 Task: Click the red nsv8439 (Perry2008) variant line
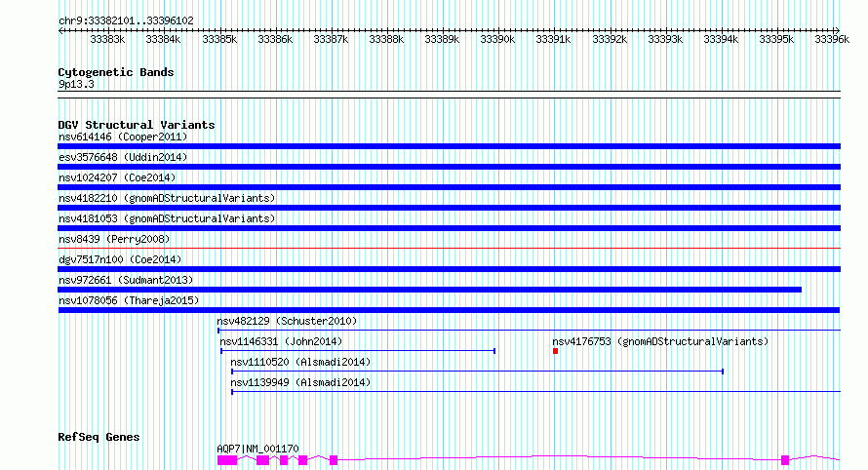449,249
